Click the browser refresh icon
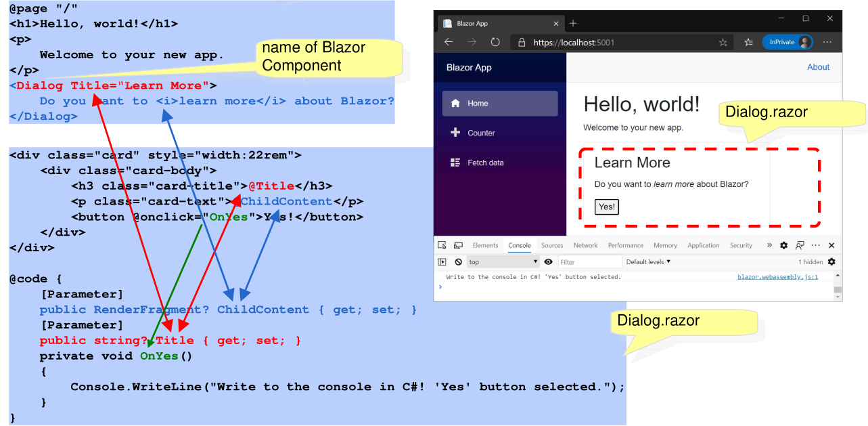Screen dimensions: 868x426 pyautogui.click(x=495, y=42)
